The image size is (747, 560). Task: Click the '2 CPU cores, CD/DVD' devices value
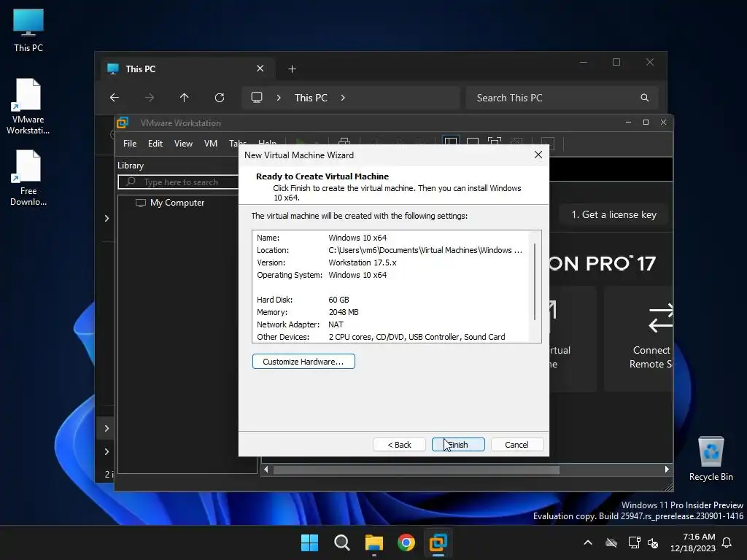(417, 337)
